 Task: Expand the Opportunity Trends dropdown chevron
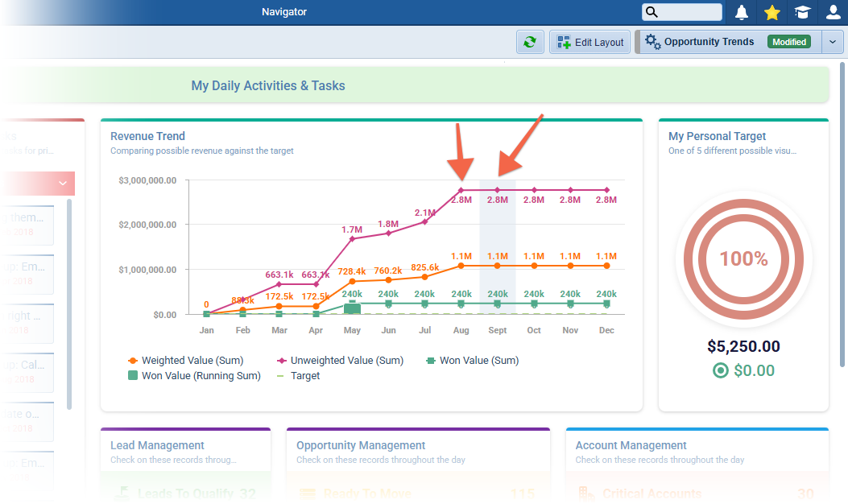pos(833,41)
